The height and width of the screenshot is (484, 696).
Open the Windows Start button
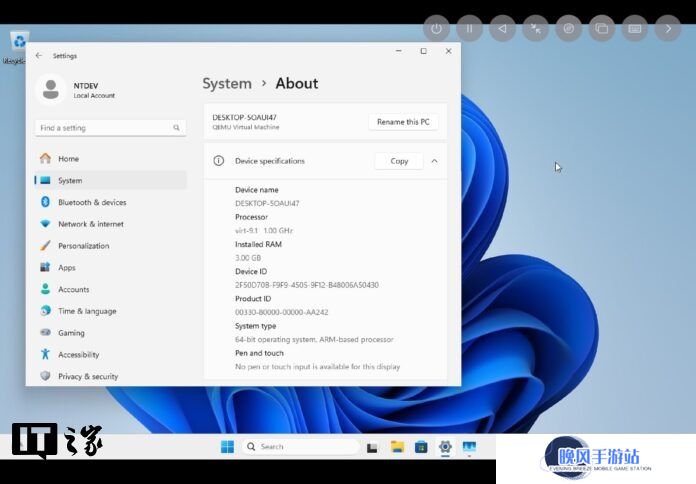coord(227,447)
